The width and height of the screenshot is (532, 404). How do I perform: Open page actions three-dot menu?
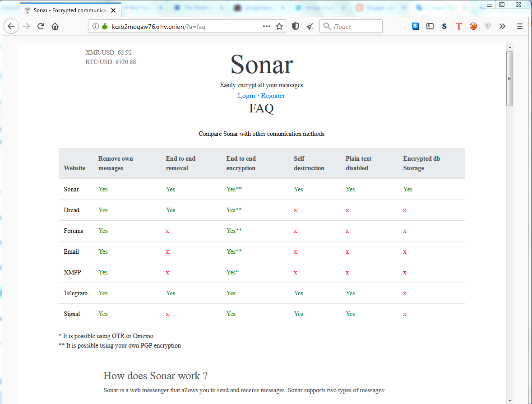(x=267, y=26)
